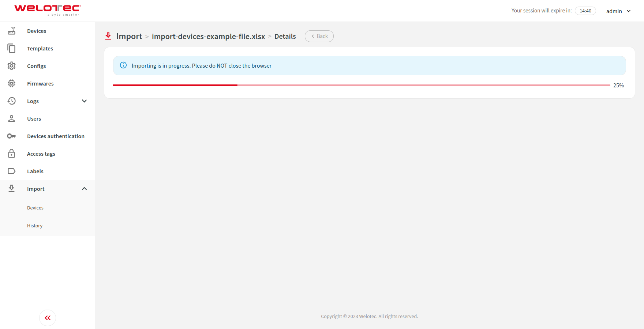
Task: Expand the Logs submenu chevron
Action: point(85,101)
